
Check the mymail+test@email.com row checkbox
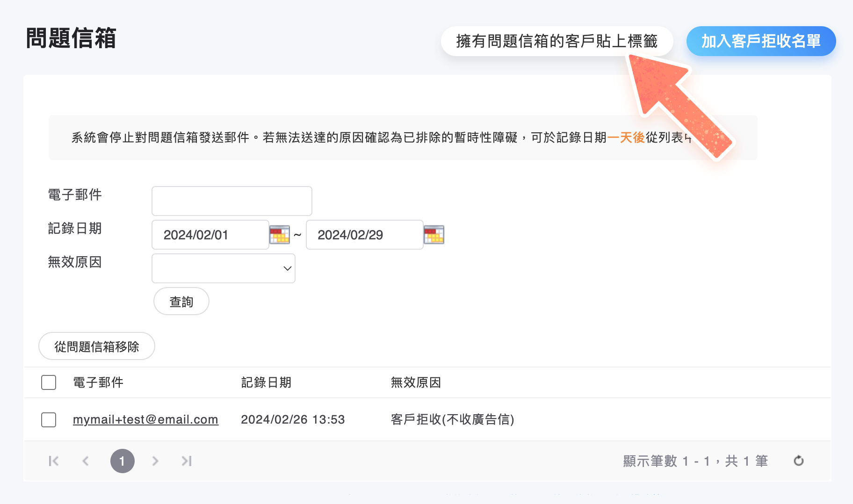[49, 420]
